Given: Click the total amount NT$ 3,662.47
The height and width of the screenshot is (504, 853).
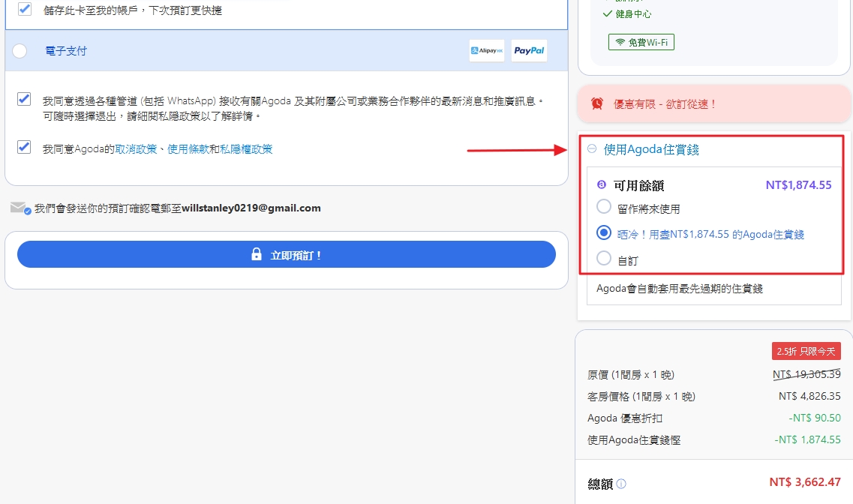Looking at the screenshot, I should tap(805, 482).
